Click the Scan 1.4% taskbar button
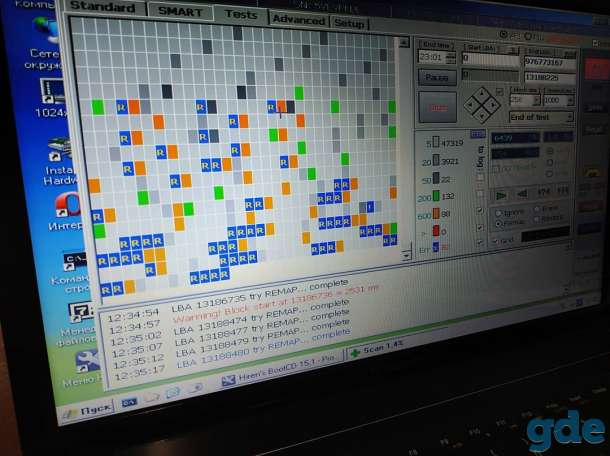The width and height of the screenshot is (610, 456). pyautogui.click(x=377, y=349)
